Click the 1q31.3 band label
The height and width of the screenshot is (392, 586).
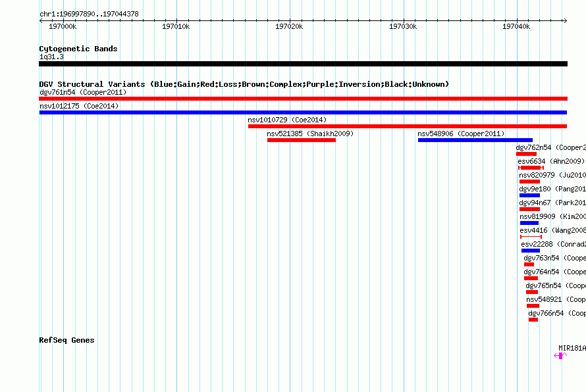click(x=51, y=57)
